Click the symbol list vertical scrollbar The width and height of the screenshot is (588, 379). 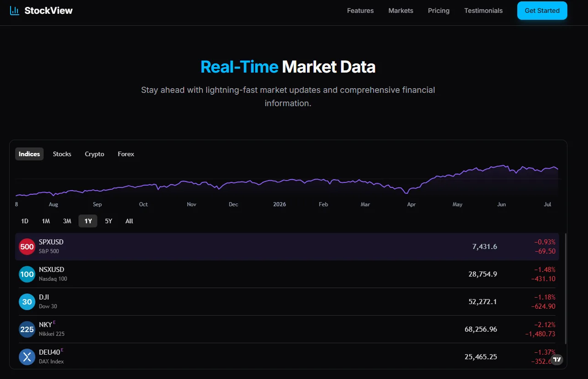click(x=566, y=288)
